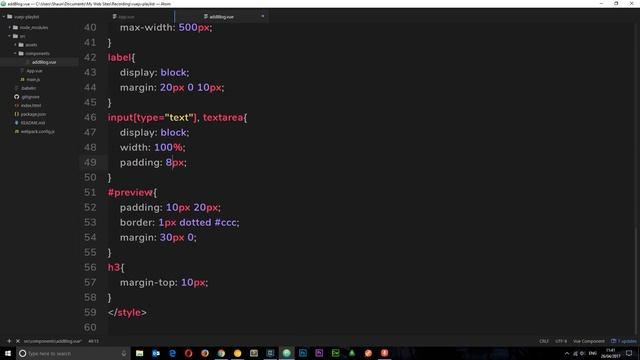Open main.js from the tree view
This screenshot has height=360, width=640.
(x=33, y=79)
